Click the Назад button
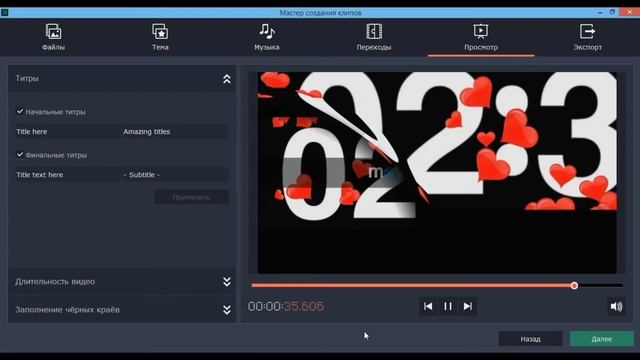This screenshot has height=360, width=640. coord(531,339)
